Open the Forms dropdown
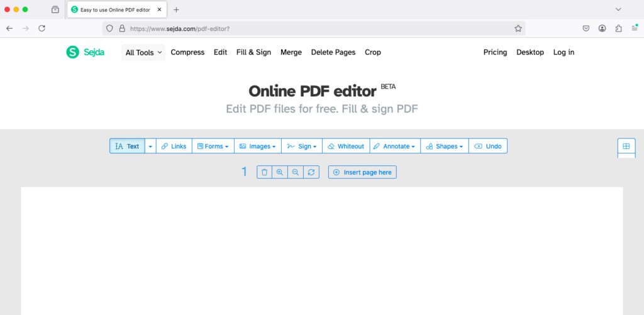 (x=213, y=146)
